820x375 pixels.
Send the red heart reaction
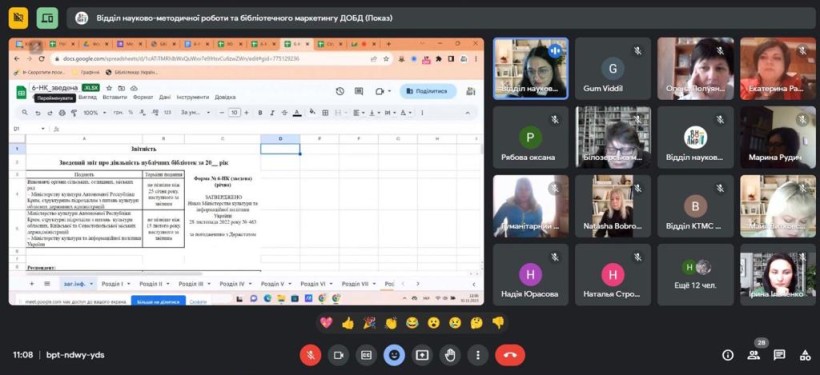[x=326, y=323]
